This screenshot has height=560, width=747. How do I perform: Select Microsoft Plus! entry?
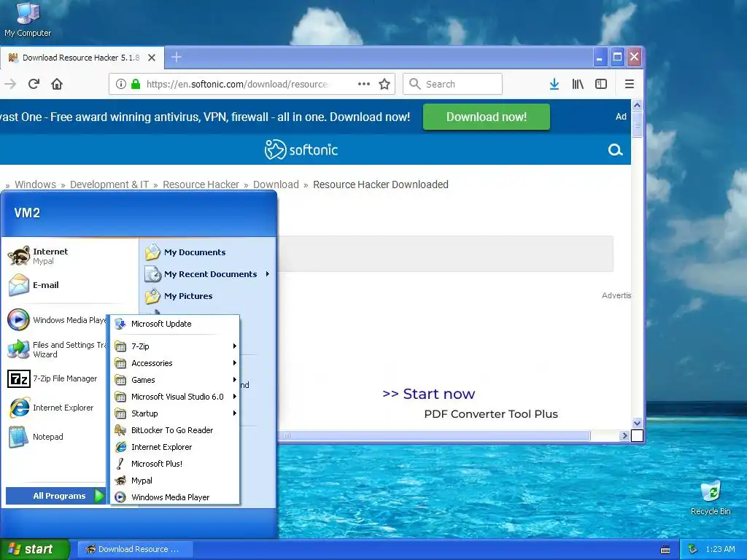click(175, 464)
